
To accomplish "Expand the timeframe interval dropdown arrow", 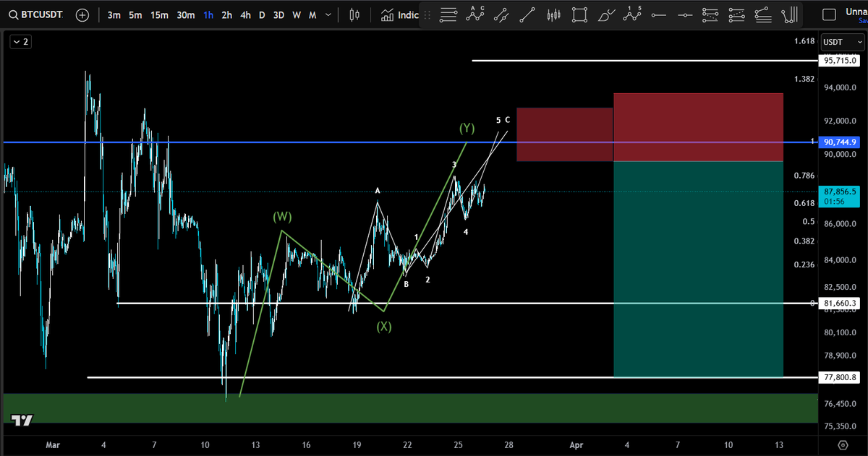I will pyautogui.click(x=329, y=14).
